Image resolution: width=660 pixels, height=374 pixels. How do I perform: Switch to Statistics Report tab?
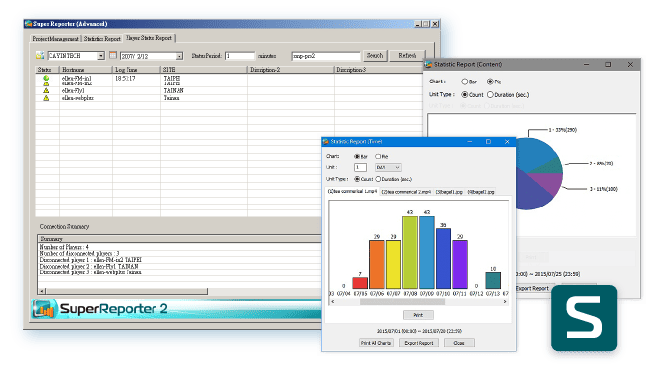pyautogui.click(x=102, y=39)
